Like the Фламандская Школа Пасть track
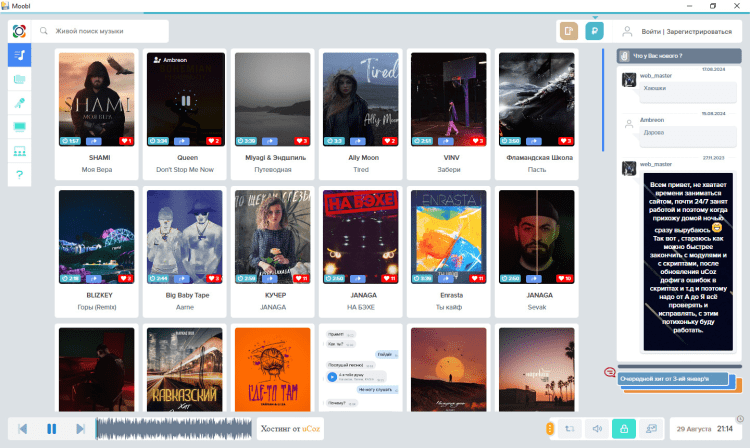 point(566,141)
